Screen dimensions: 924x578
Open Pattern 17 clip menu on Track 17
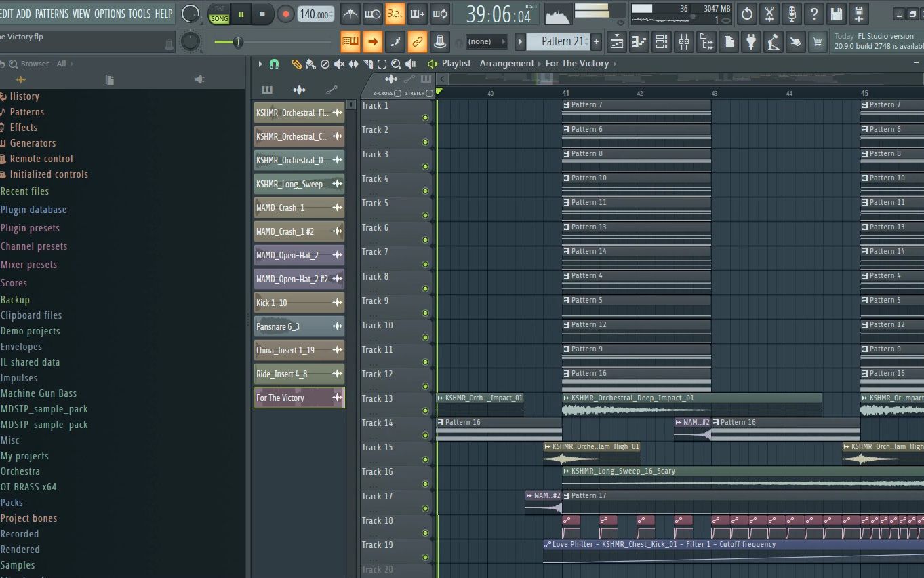567,496
